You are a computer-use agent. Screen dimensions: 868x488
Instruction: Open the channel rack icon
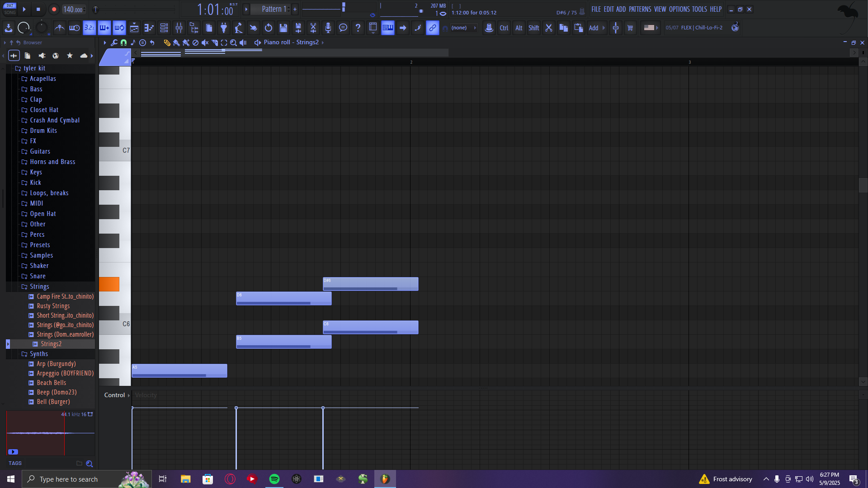click(164, 28)
